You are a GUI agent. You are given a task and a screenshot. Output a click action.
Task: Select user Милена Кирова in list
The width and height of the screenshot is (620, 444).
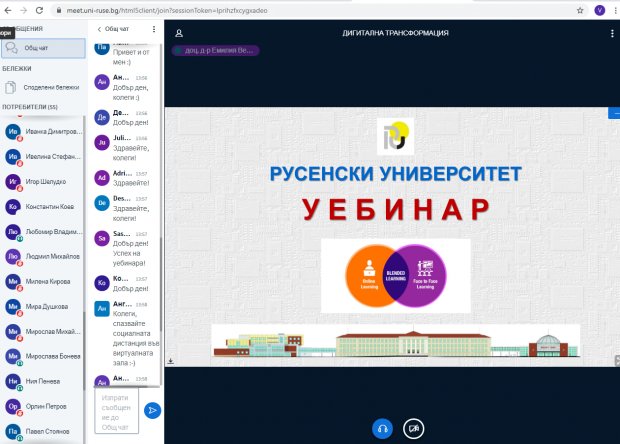(x=43, y=282)
